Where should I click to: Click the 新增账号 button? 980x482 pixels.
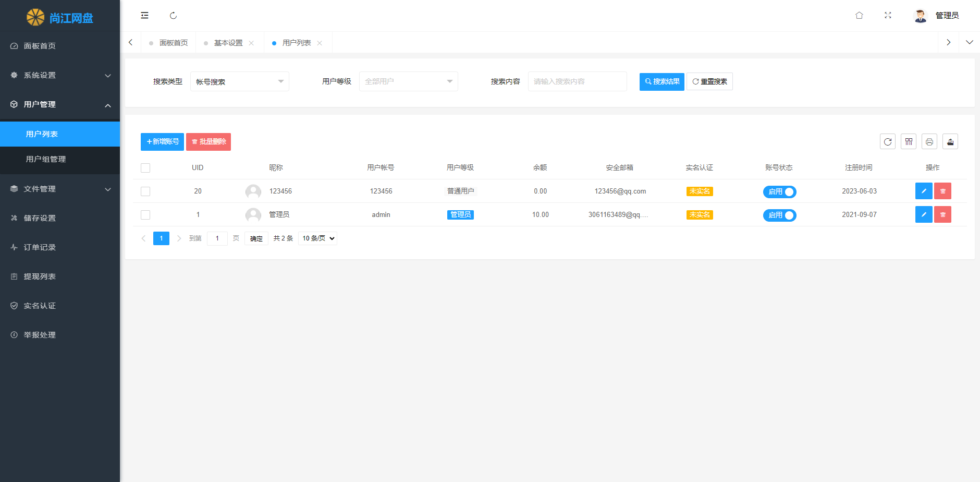point(162,142)
